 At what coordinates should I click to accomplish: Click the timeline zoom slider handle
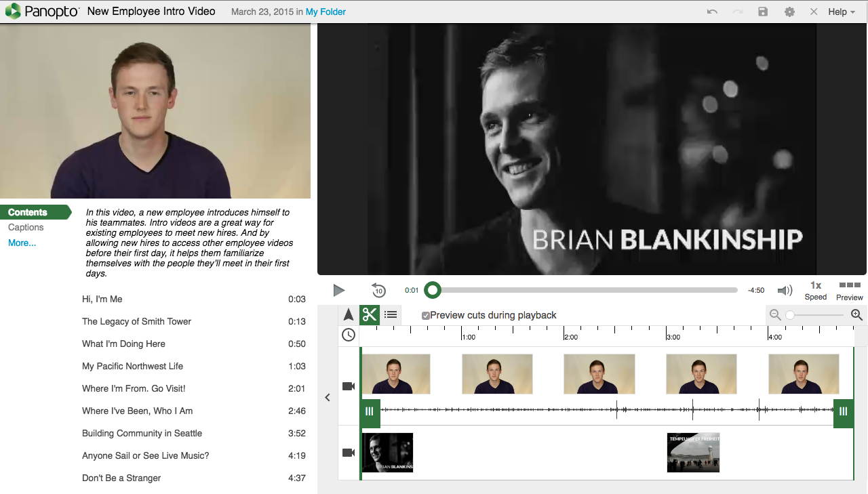[x=790, y=315]
